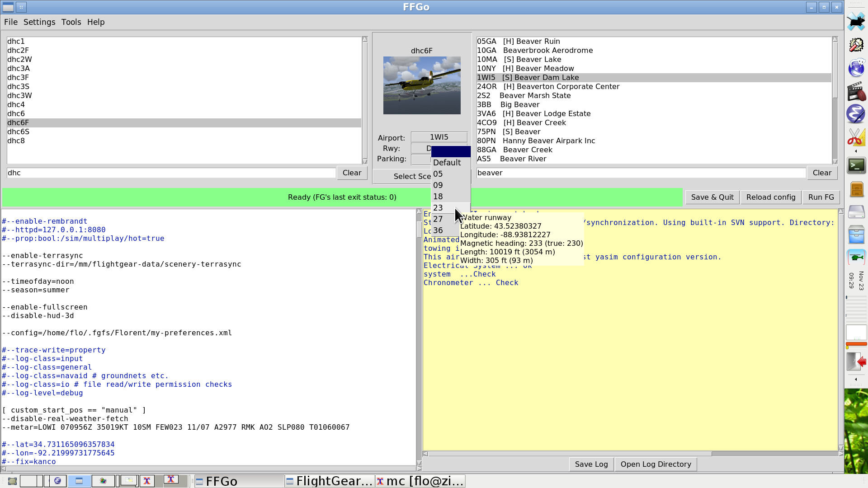Select airport AS5 Beaver River
Image resolution: width=868 pixels, height=488 pixels.
tap(654, 159)
